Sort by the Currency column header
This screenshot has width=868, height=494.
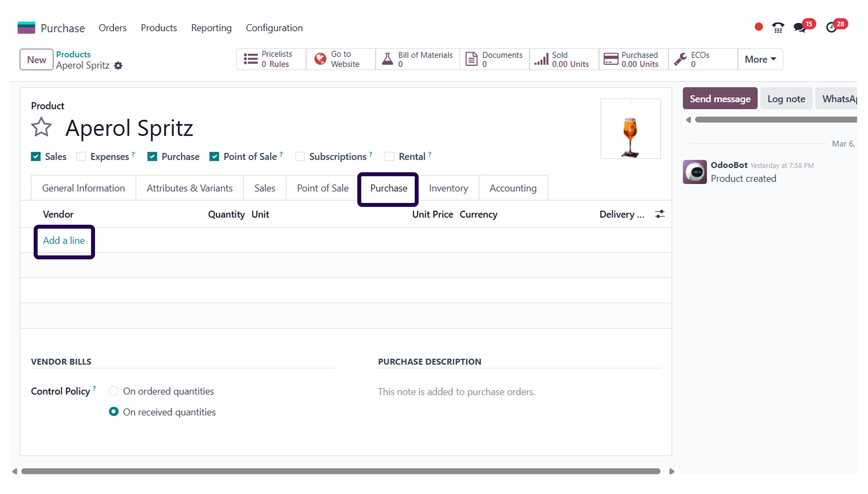[x=478, y=214]
